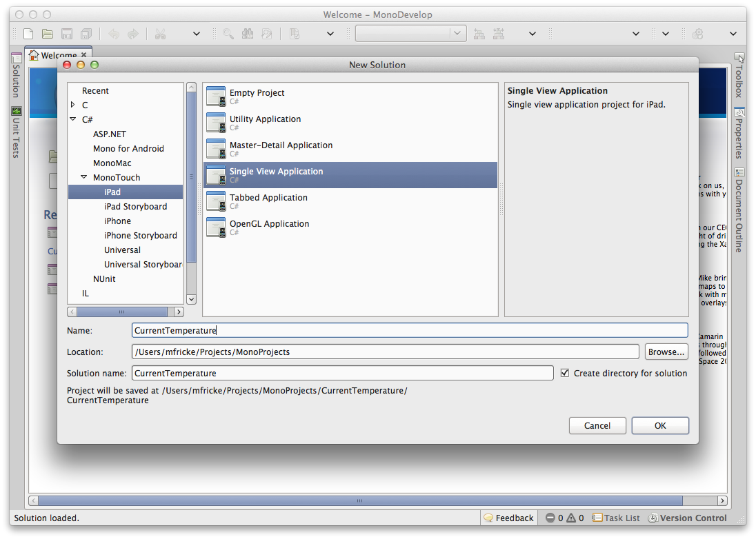The width and height of the screenshot is (756, 539).
Task: Open the Toolbox side pad
Action: [x=739, y=76]
